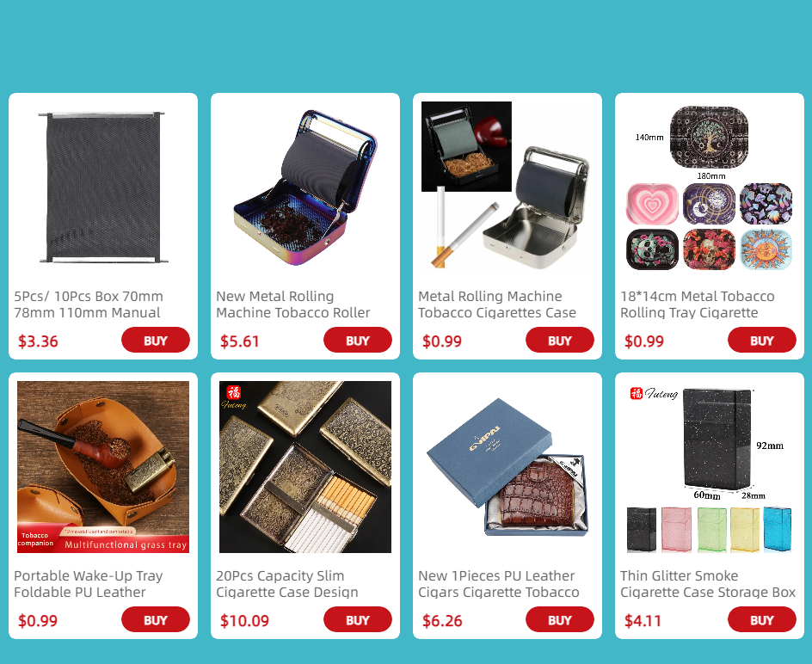Click BUY under Metal Rolling Machine Tobacco Cigarettes Case
This screenshot has height=664, width=812.
point(560,341)
